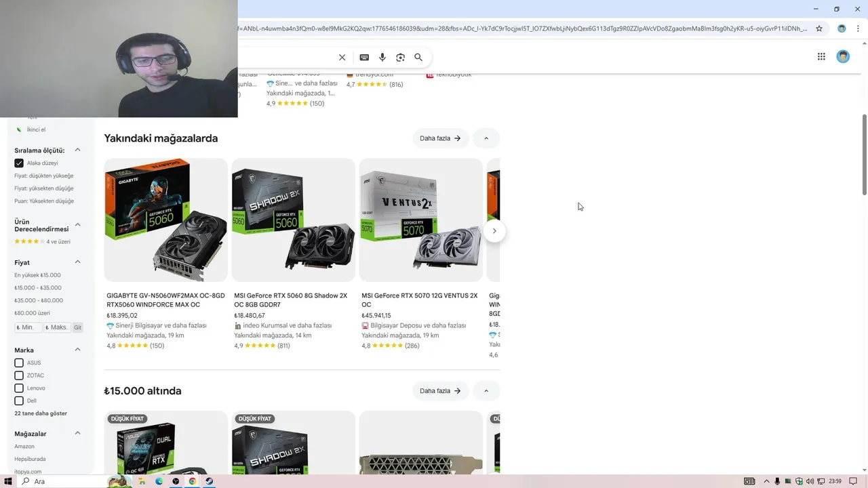Search by image with Google Lens
Screen dimensions: 868x488
click(400, 58)
